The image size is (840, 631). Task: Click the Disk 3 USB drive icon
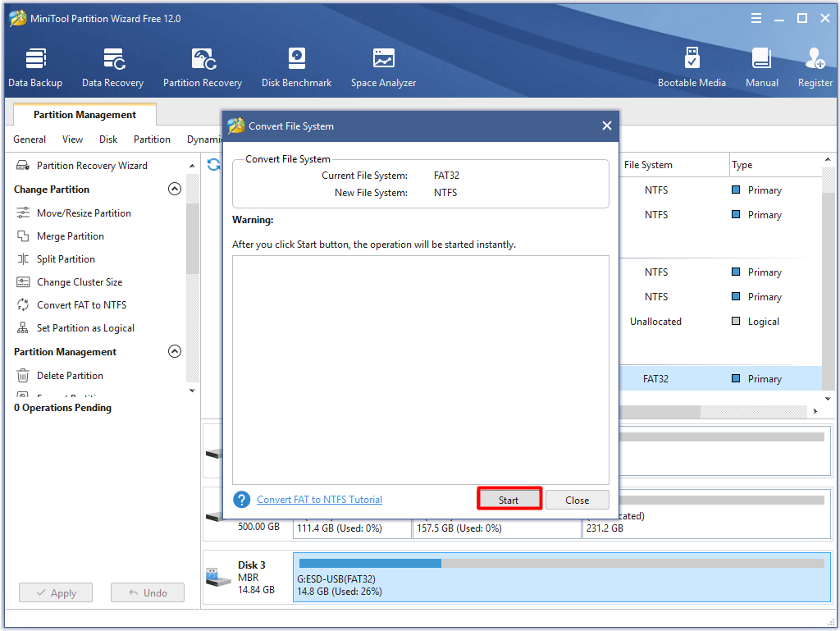tap(218, 578)
